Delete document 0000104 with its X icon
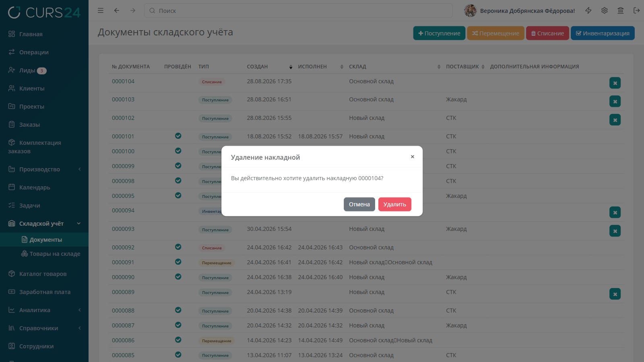The image size is (644, 362). click(x=615, y=83)
